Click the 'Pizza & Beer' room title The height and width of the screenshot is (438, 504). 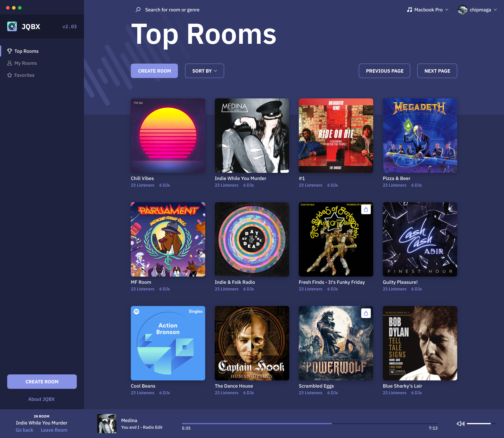point(396,178)
